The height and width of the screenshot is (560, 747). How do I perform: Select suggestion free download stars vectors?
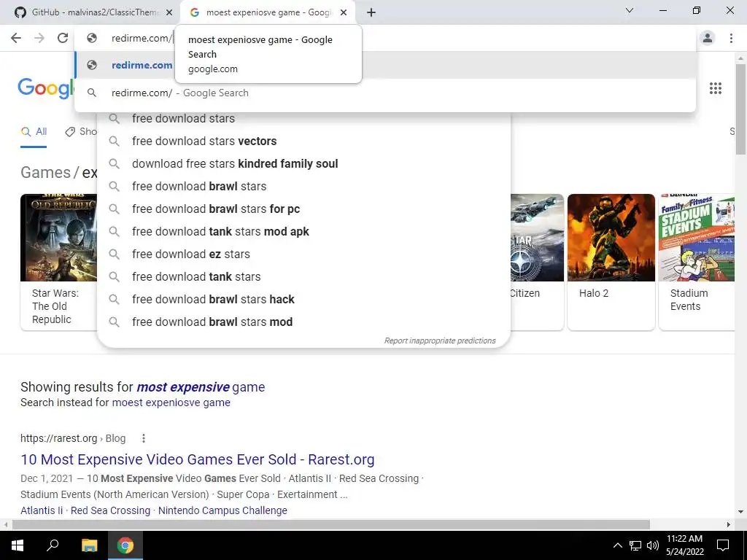[x=303, y=141]
